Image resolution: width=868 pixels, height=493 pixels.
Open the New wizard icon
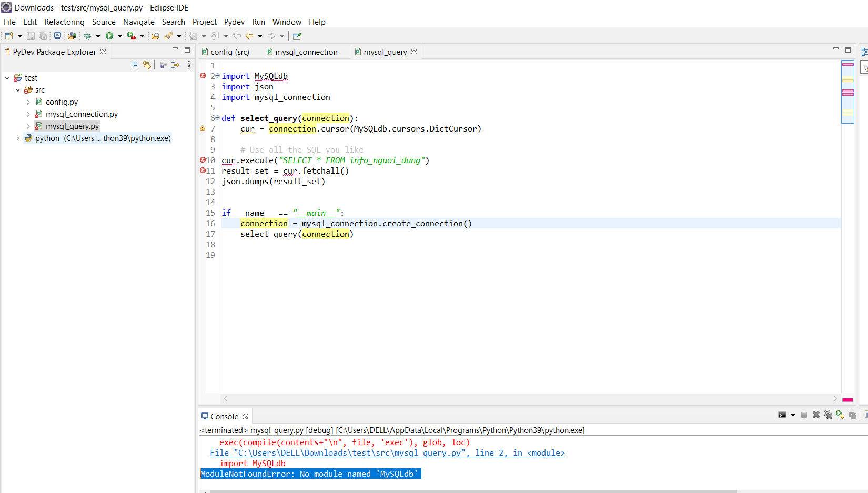pos(8,36)
